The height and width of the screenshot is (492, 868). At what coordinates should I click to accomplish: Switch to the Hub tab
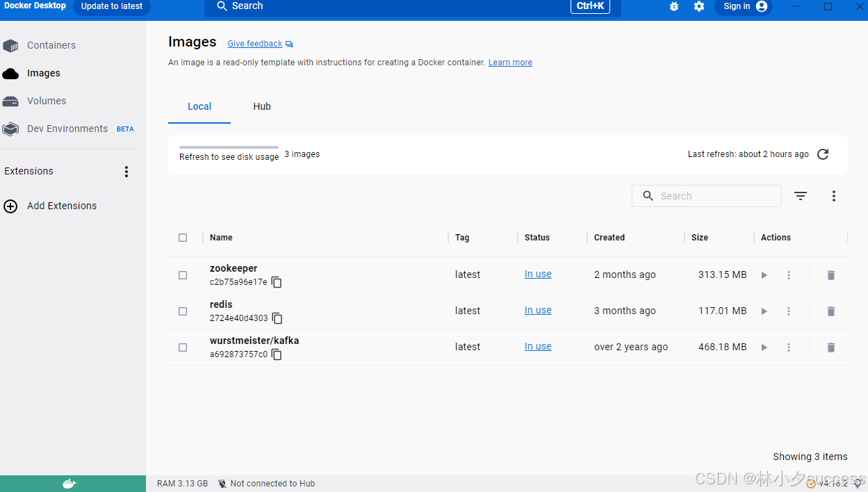(x=262, y=106)
